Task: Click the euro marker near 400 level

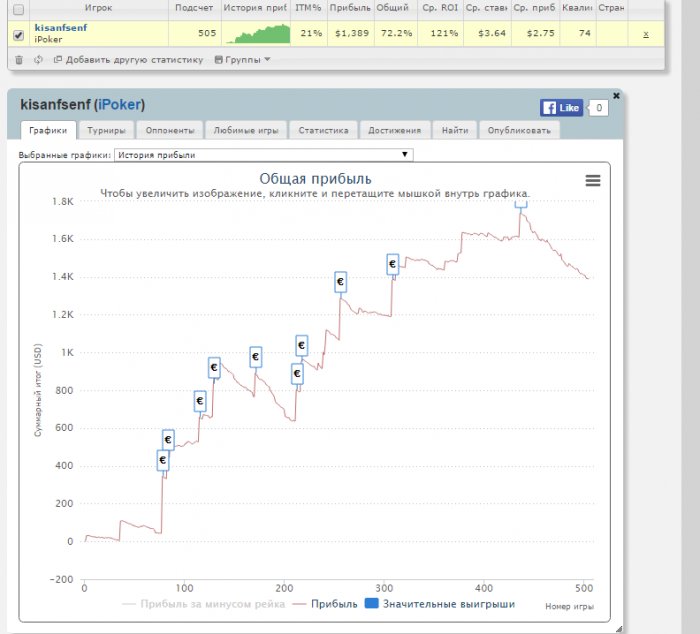Action: (x=163, y=460)
